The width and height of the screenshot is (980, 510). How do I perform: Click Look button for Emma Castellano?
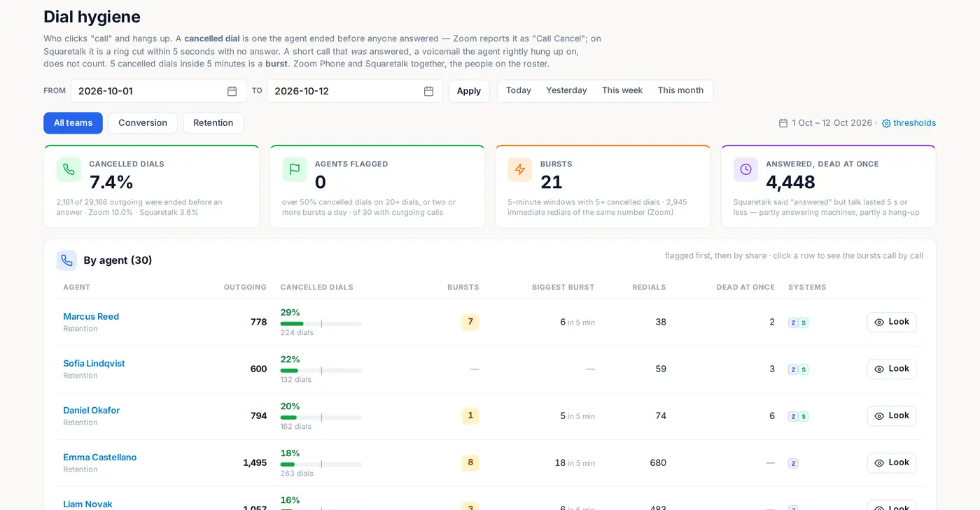point(892,462)
